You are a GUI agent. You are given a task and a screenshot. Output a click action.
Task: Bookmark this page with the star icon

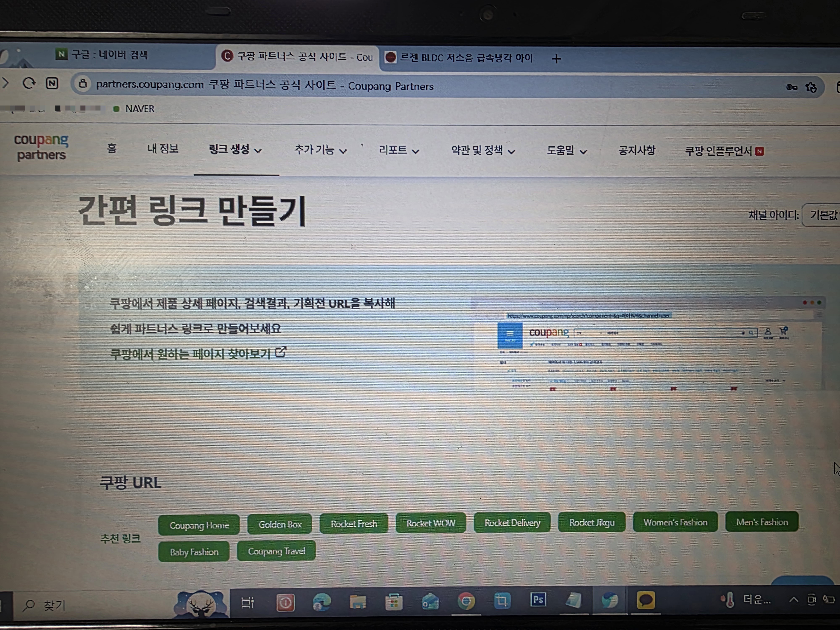click(x=811, y=87)
